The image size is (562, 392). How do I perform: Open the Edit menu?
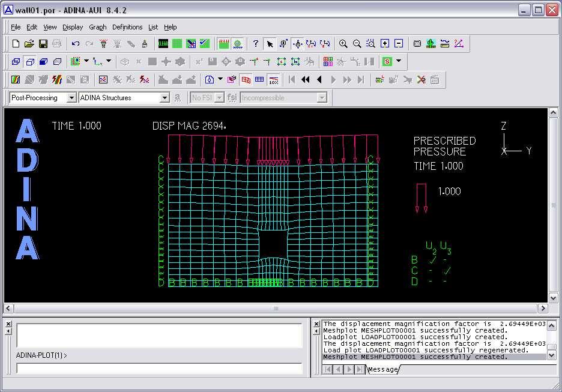32,27
